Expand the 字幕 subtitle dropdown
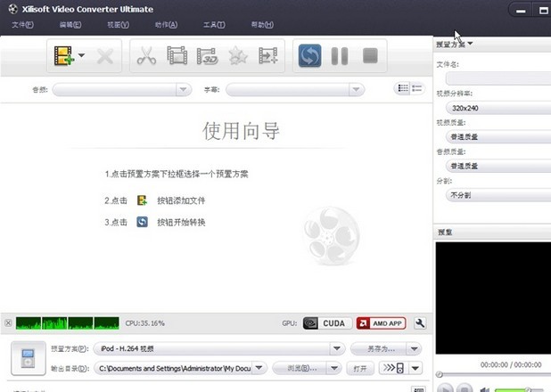 pos(356,90)
